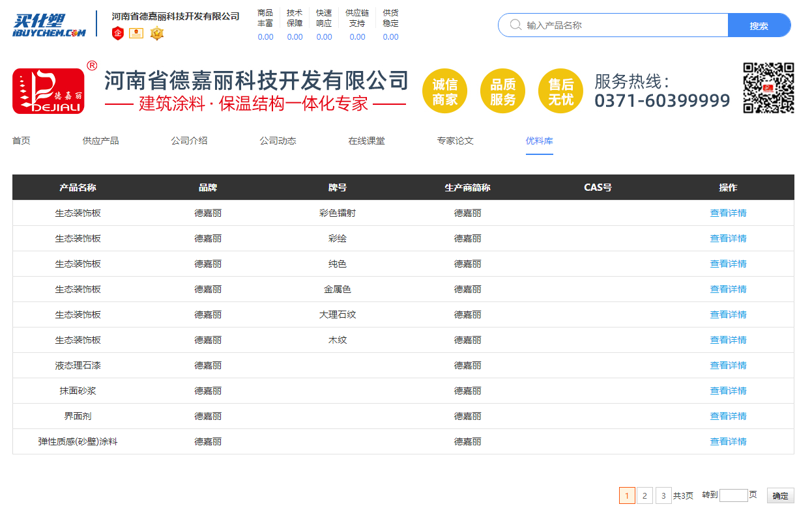
Task: Go to page 2
Action: [645, 495]
